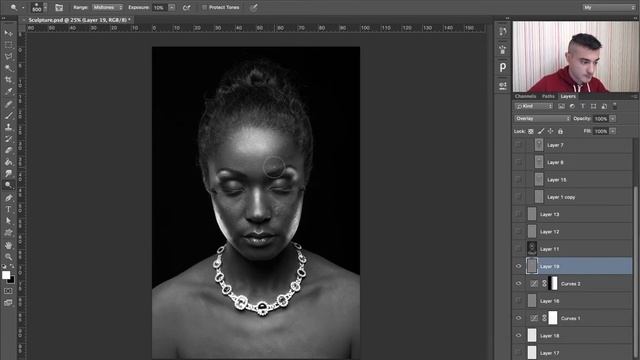Viewport: 640px width, 360px height.
Task: Switch to the Channels tab
Action: (525, 96)
